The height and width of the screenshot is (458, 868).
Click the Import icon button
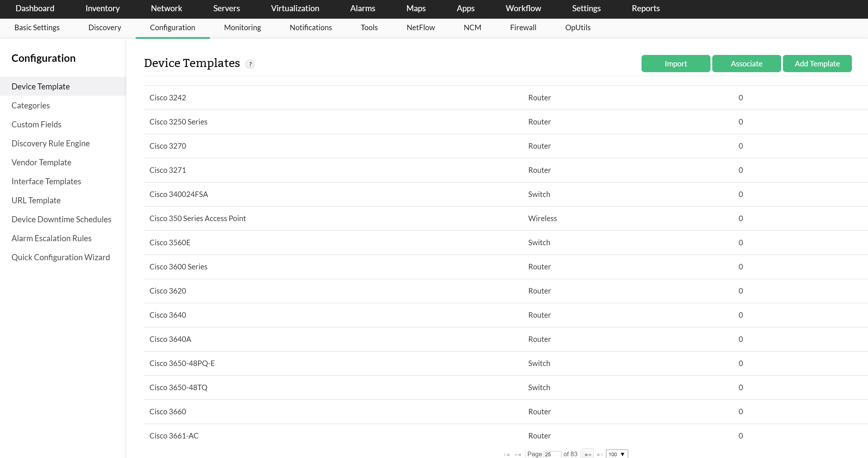[676, 64]
